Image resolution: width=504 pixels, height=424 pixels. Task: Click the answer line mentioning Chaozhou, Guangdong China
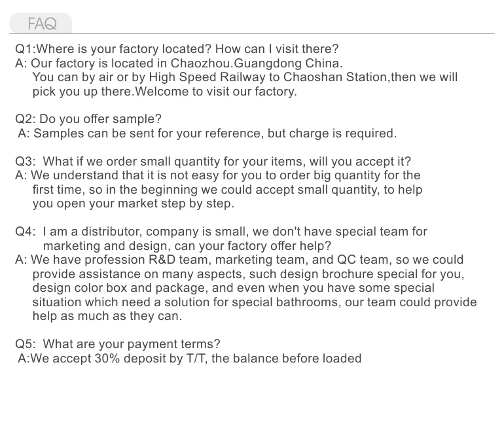click(x=178, y=63)
